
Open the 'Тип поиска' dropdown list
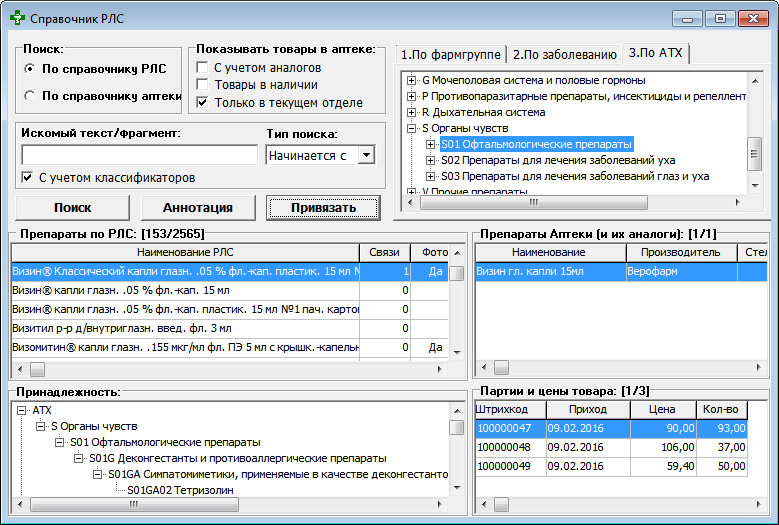click(365, 155)
